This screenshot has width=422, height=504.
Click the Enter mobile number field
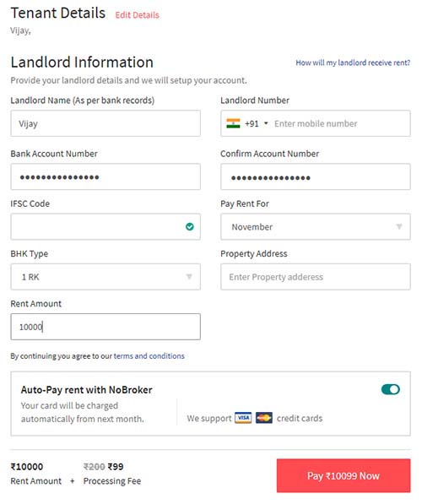[341, 123]
